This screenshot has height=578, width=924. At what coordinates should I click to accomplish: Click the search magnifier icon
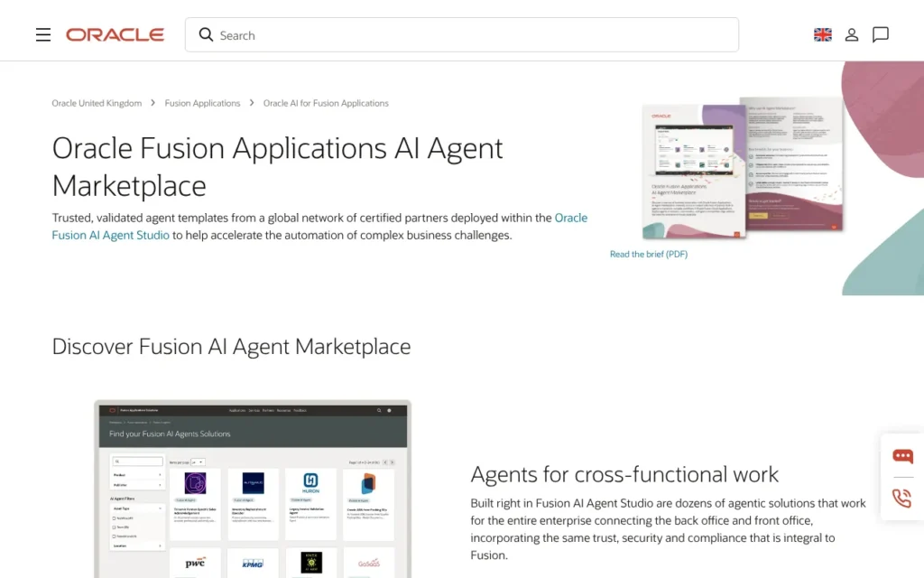[206, 35]
